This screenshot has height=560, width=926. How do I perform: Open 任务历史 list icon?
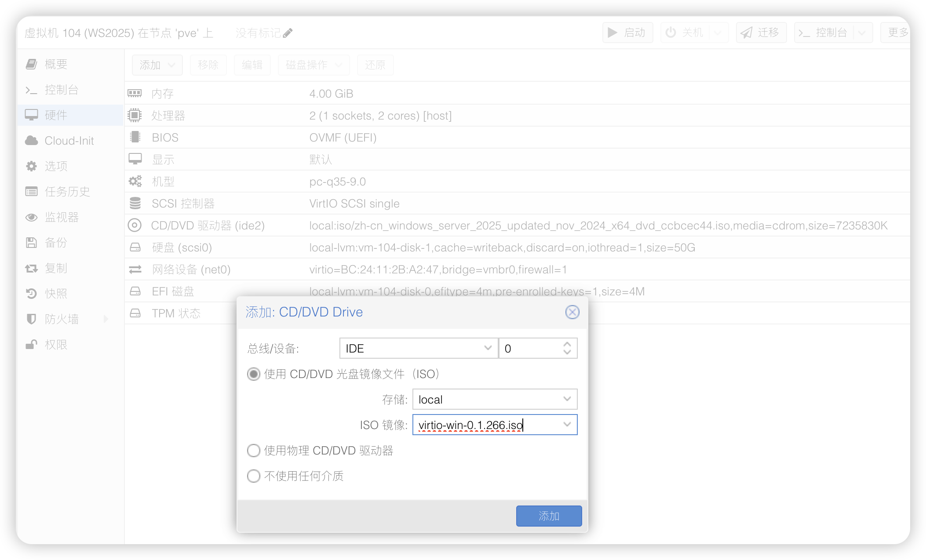[x=31, y=192]
